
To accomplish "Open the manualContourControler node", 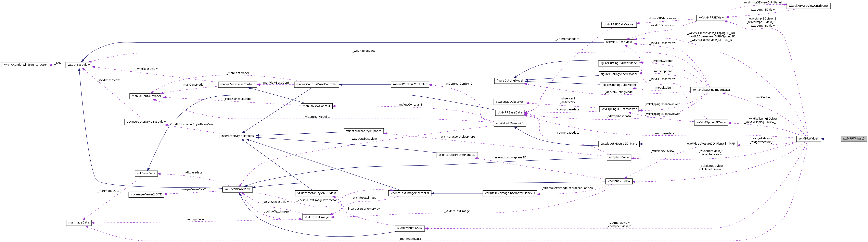I will tap(410, 85).
